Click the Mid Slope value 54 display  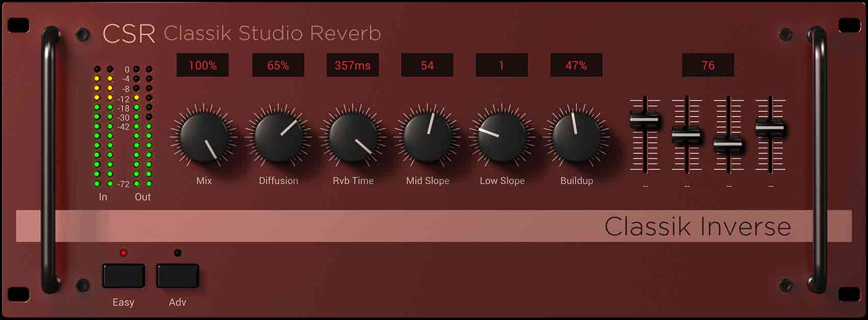(427, 65)
